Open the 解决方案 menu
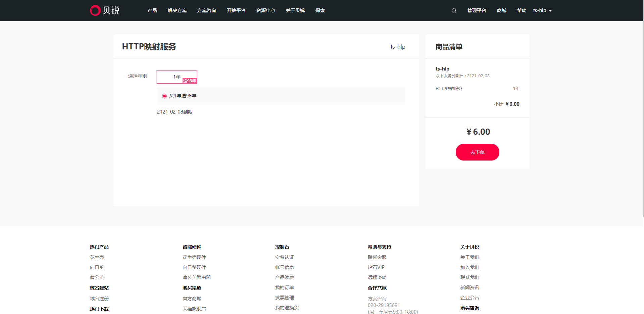The height and width of the screenshot is (314, 644). click(x=177, y=10)
